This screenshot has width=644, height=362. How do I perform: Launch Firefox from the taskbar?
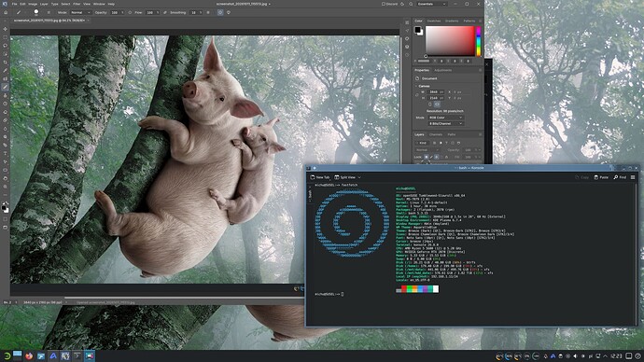(x=29, y=355)
